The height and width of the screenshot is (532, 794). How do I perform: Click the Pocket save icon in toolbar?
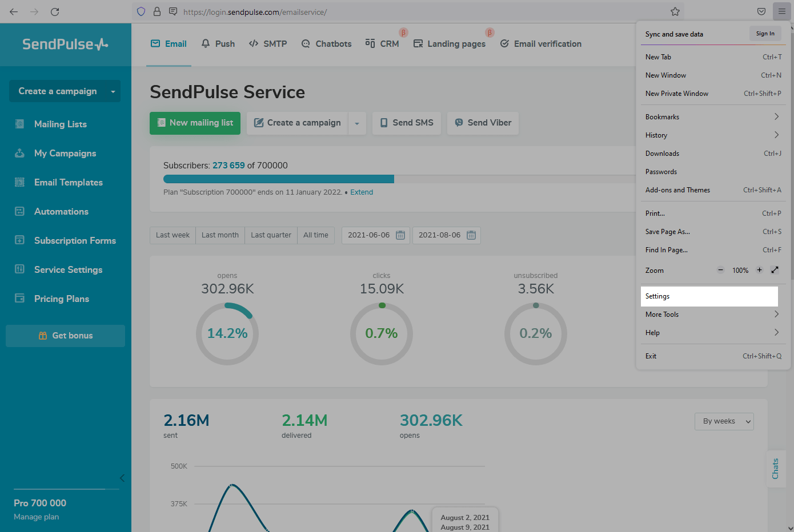pos(761,11)
